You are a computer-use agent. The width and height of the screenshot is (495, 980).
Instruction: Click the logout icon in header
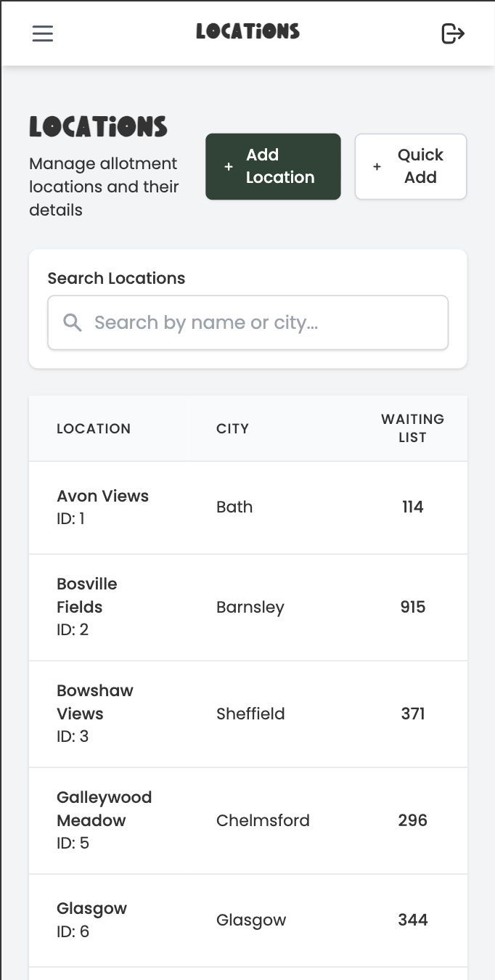tap(453, 33)
